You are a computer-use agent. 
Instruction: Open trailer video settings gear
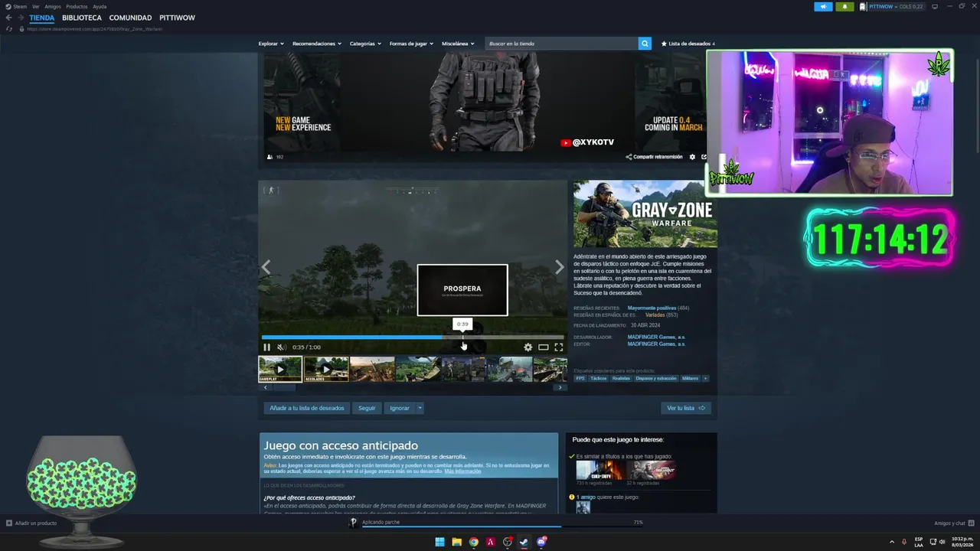click(528, 347)
